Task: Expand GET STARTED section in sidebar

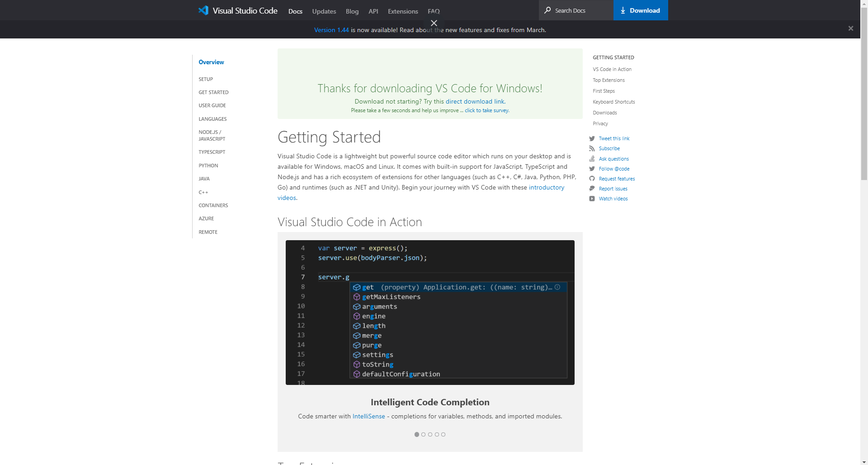Action: pos(213,92)
